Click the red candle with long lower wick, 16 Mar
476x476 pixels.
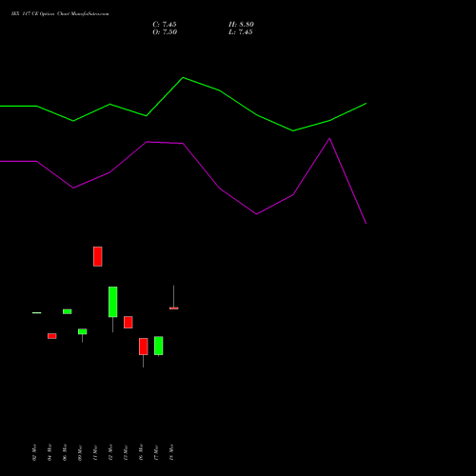(x=144, y=347)
